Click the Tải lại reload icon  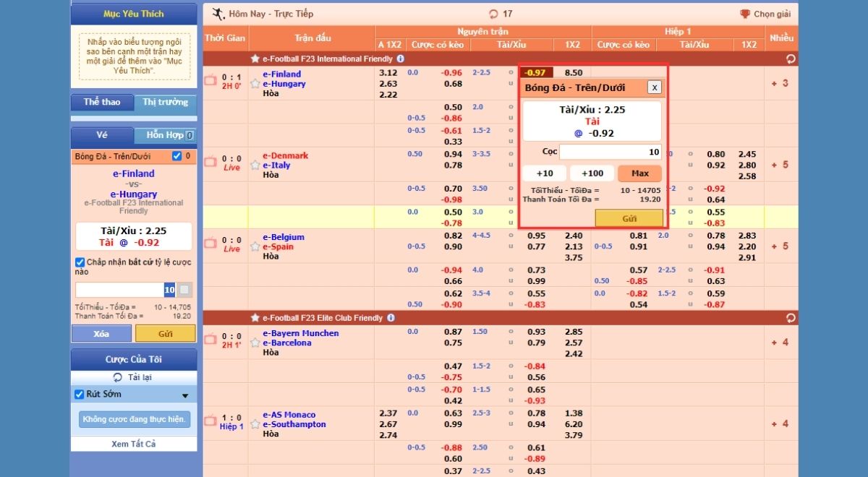pyautogui.click(x=118, y=377)
